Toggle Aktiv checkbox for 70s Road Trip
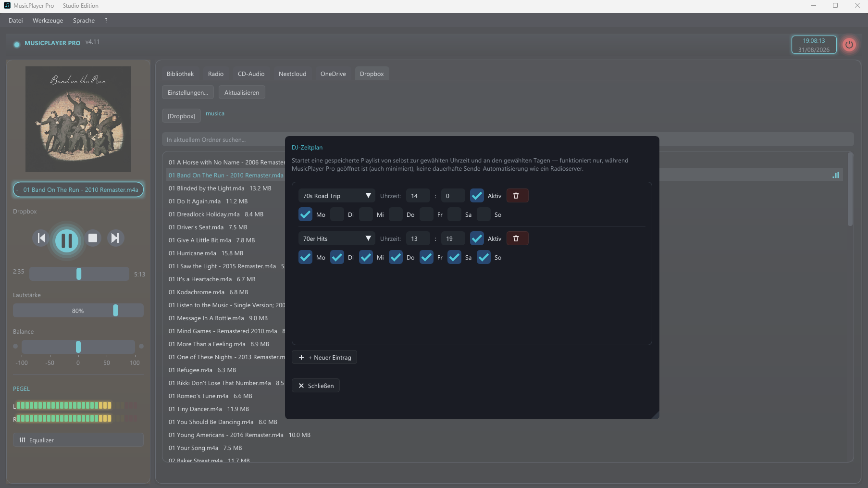Image resolution: width=868 pixels, height=488 pixels. pyautogui.click(x=477, y=196)
